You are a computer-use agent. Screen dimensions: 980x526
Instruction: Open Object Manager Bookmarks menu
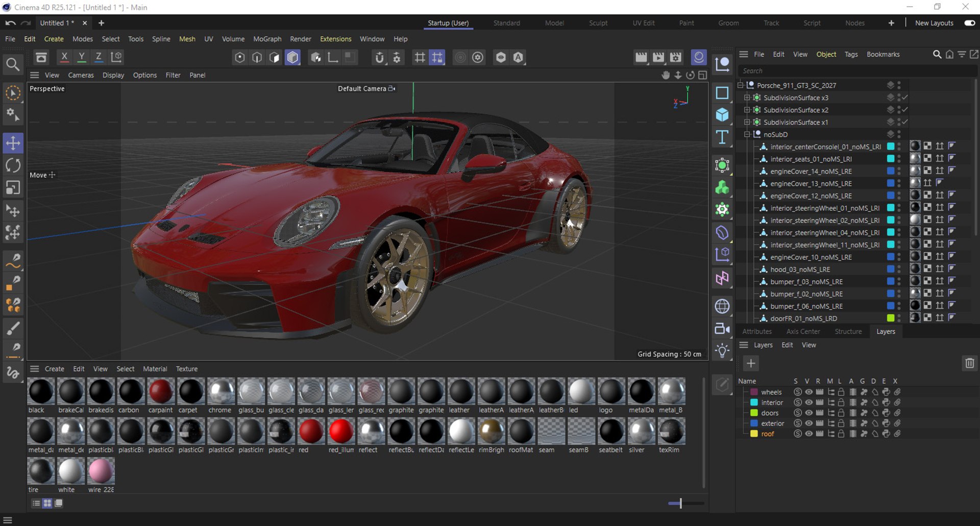883,54
